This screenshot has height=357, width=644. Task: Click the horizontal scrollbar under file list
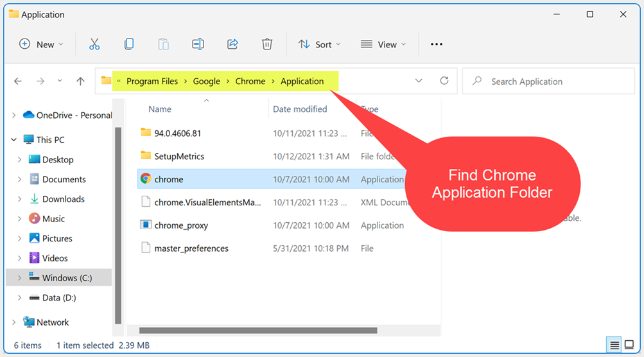(258, 330)
